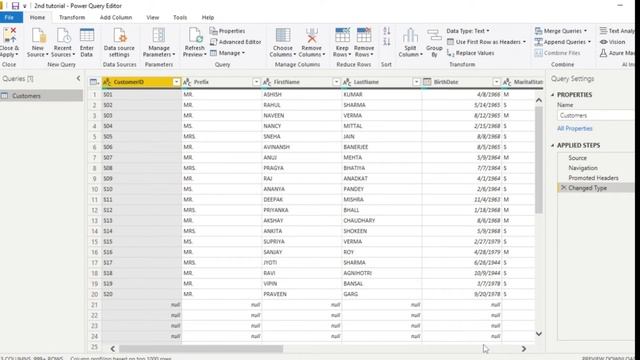Open query Properties
640x360 pixels.
pos(227,31)
